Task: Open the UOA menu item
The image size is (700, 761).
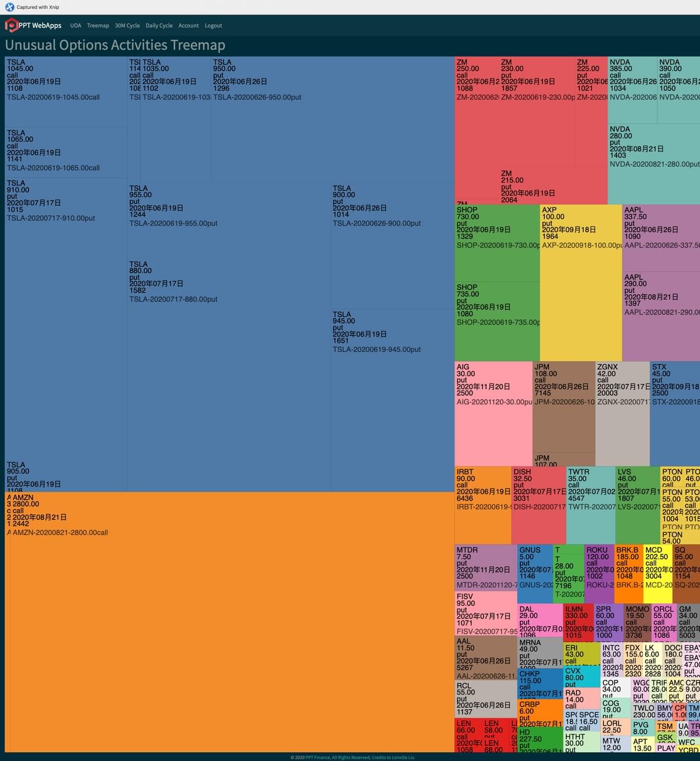Action: point(76,26)
